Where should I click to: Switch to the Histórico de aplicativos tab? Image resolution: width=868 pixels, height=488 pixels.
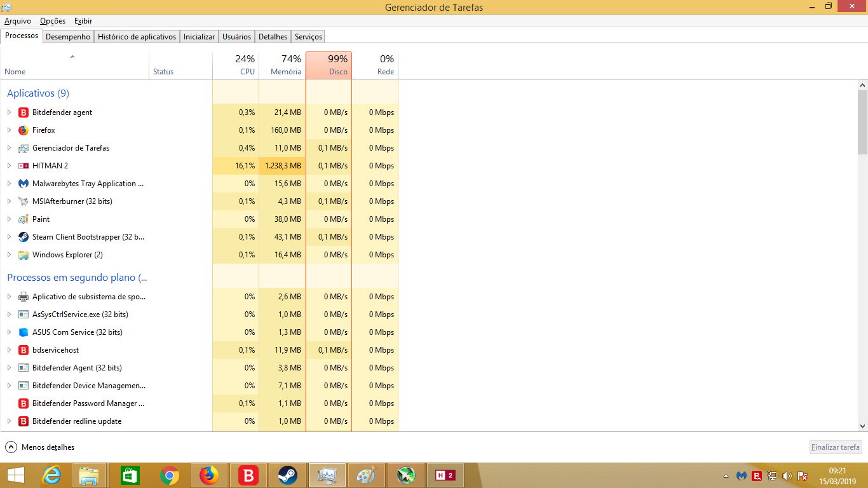137,37
